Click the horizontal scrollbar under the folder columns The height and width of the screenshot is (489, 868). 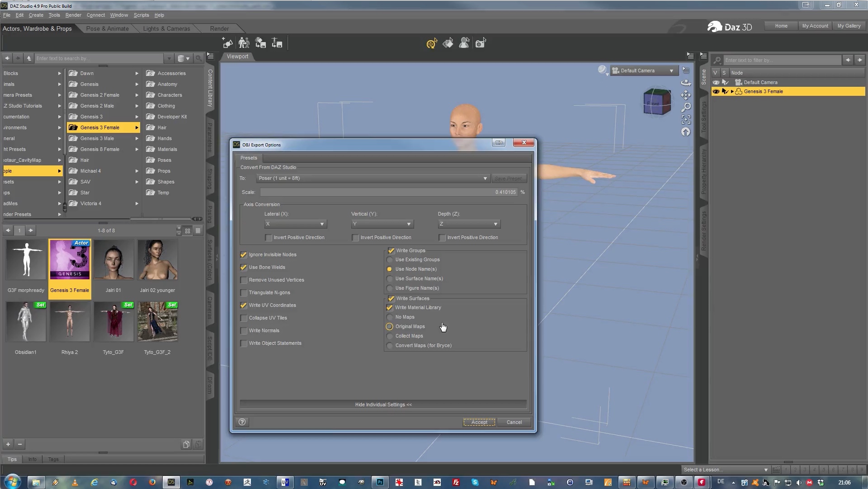pos(160,219)
